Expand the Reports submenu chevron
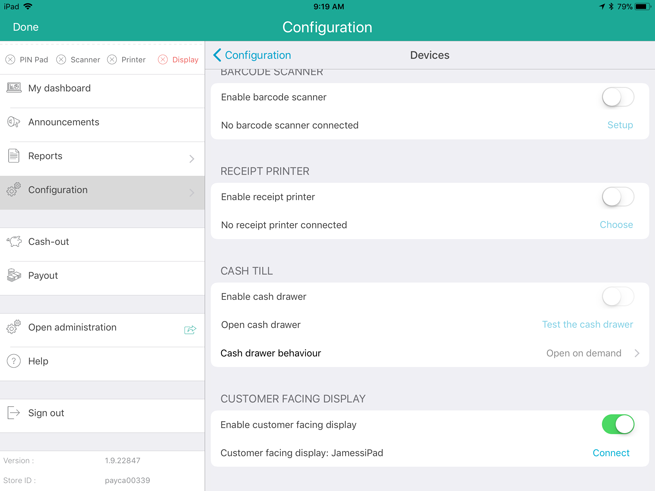Viewport: 655px width, 491px height. pos(191,158)
